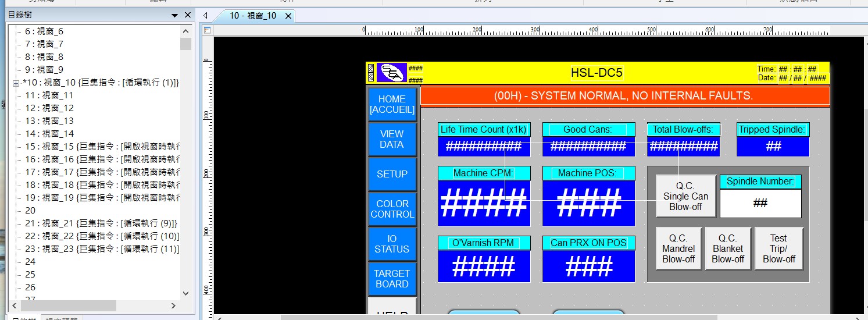Close the 目錄樹 panel with its X icon
868x320 pixels.
pos(187,15)
